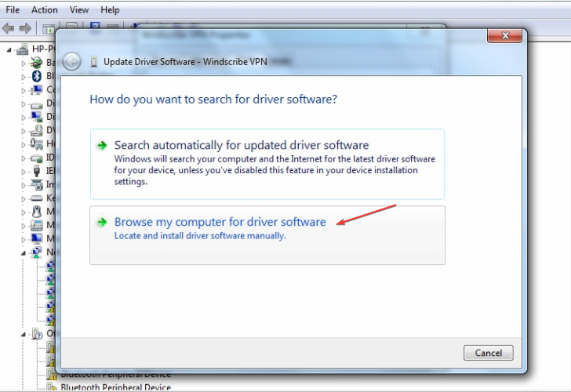Collapse the Network adapters category node
The width and height of the screenshot is (571, 392).
pyautogui.click(x=24, y=253)
